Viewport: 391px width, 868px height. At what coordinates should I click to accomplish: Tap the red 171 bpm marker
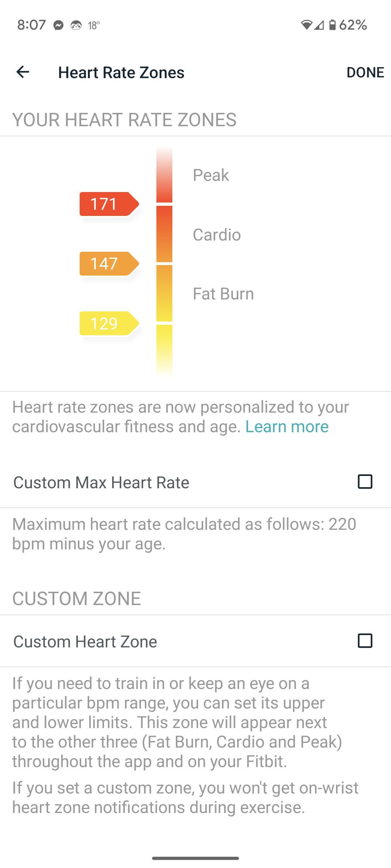pyautogui.click(x=108, y=204)
